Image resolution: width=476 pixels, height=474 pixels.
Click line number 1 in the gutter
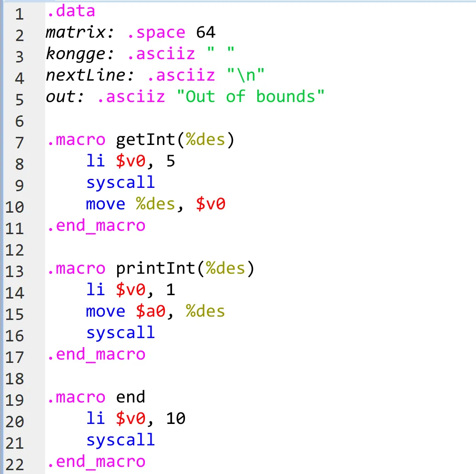pos(19,14)
